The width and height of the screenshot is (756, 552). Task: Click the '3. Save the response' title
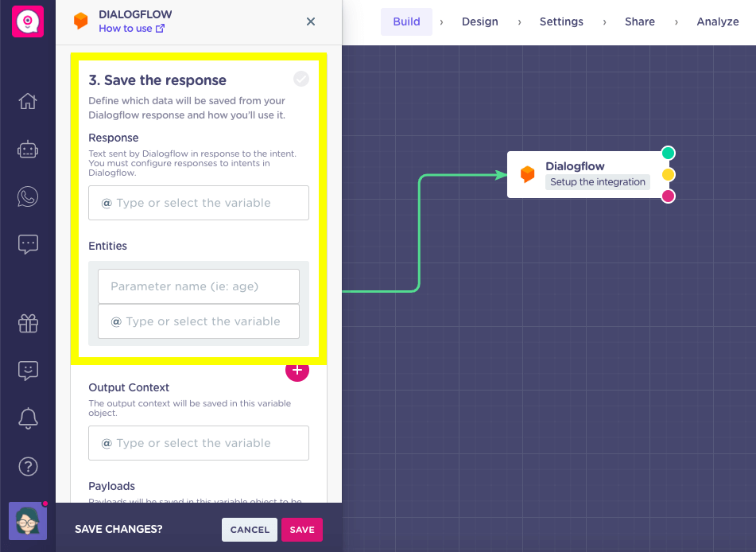tap(157, 80)
